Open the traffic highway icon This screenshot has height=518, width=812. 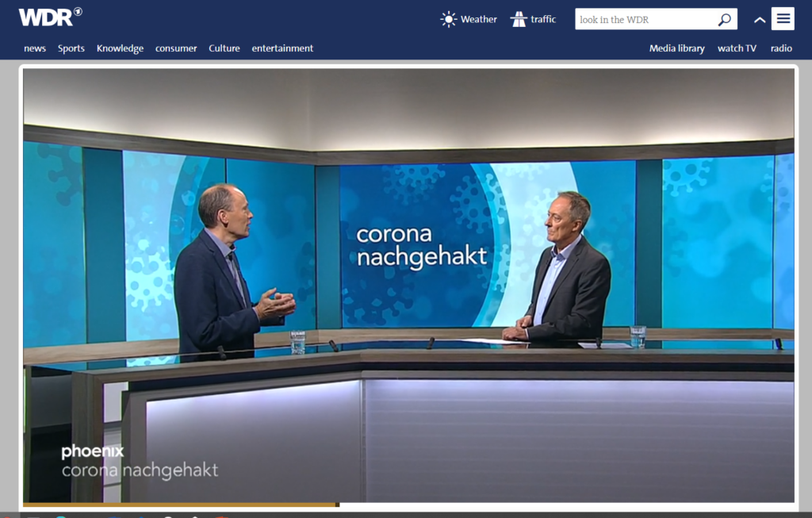coord(519,20)
